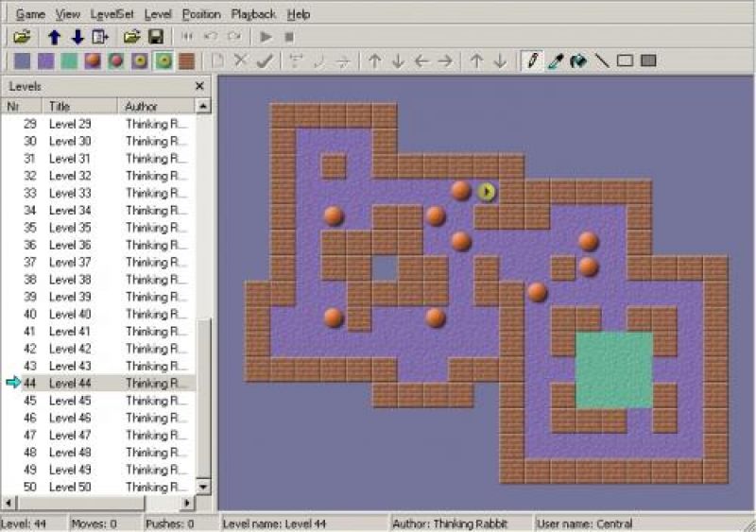Click right arrow of horizontal scrollbar
Viewport: 756px width, 532px height.
pos(187,503)
